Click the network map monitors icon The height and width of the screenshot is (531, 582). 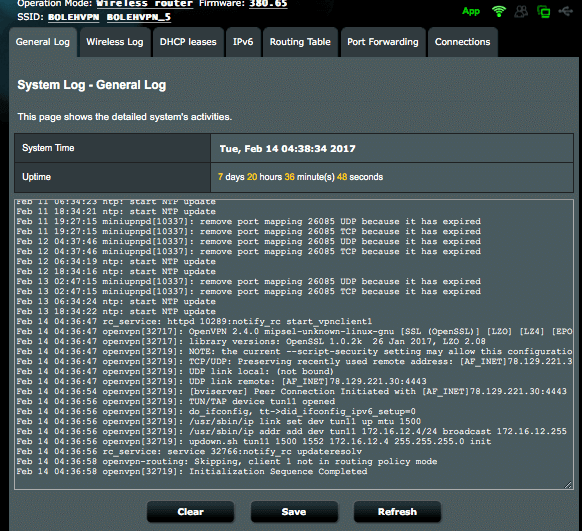pyautogui.click(x=544, y=12)
